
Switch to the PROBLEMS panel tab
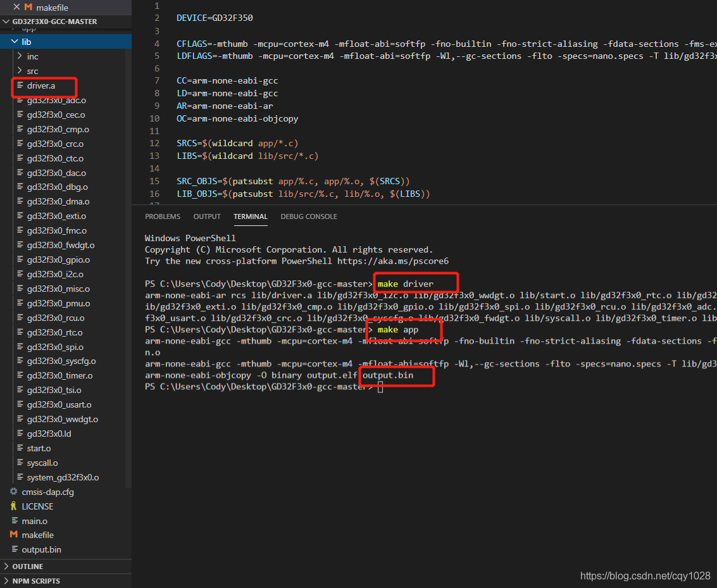pyautogui.click(x=163, y=216)
